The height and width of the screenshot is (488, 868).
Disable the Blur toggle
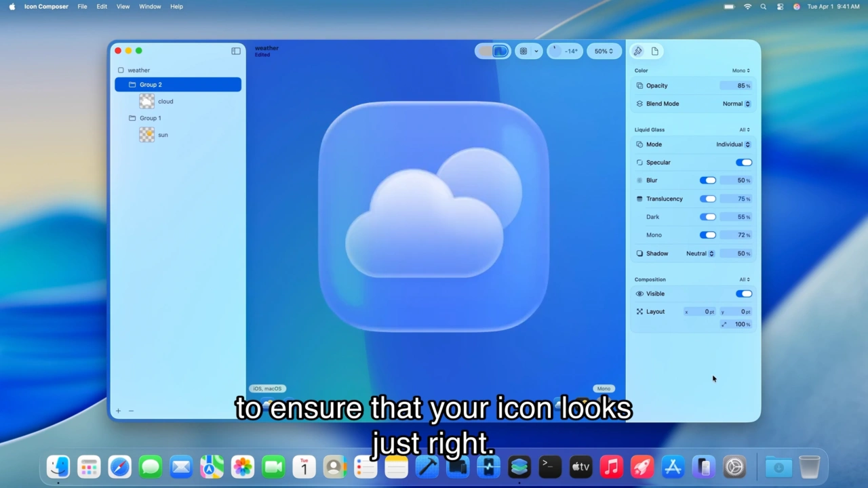pyautogui.click(x=707, y=180)
